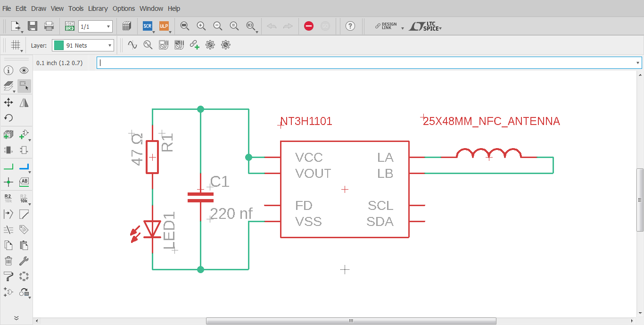Switch to the board editor via SCH/BRD icon
This screenshot has width=644, height=325.
coord(69,26)
